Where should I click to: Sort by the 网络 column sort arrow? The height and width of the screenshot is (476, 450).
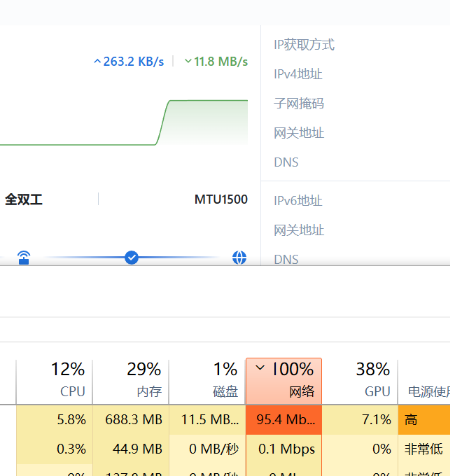click(260, 368)
